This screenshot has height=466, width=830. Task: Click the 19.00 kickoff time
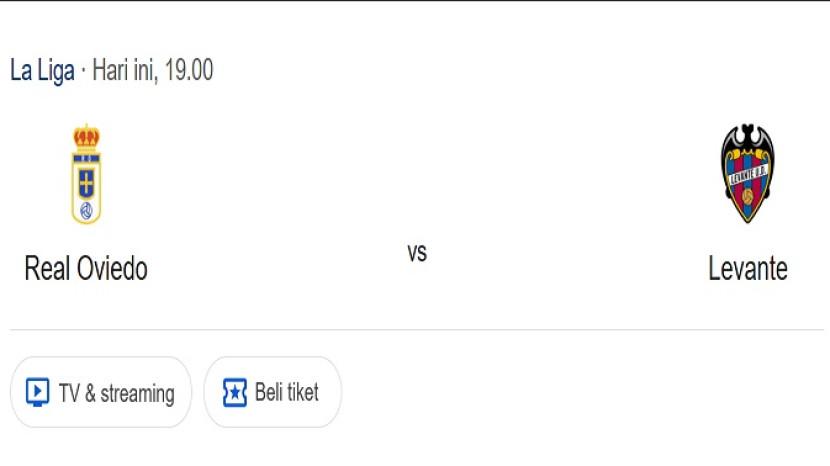(188, 71)
